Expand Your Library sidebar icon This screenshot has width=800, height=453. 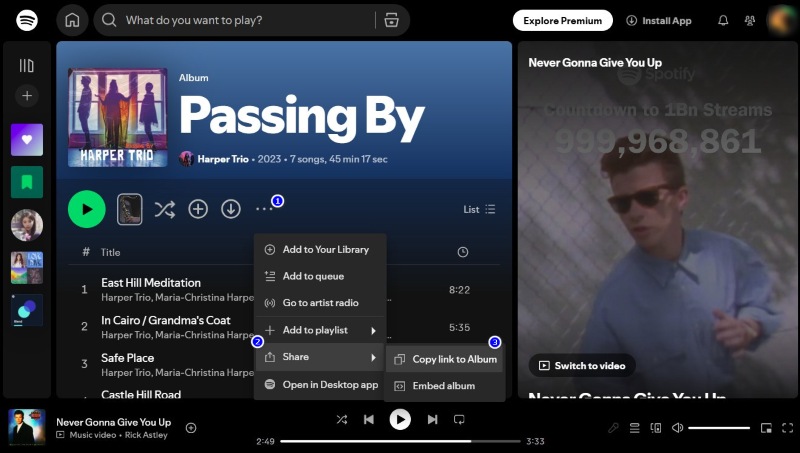click(27, 65)
